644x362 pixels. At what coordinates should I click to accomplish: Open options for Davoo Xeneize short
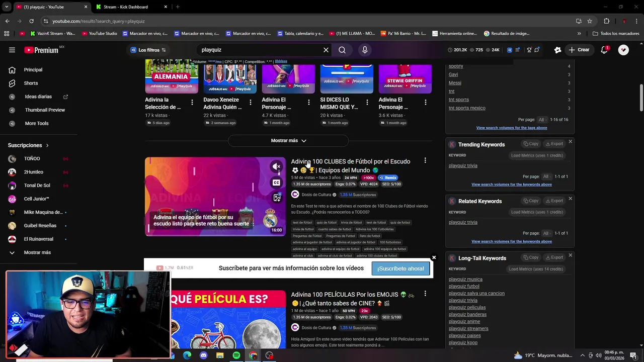(250, 102)
